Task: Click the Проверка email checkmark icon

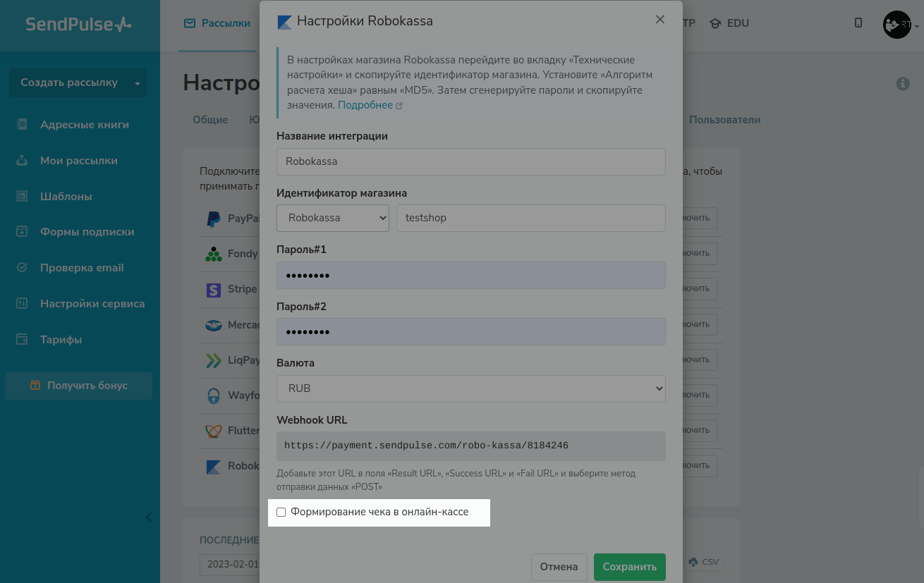Action: point(22,267)
